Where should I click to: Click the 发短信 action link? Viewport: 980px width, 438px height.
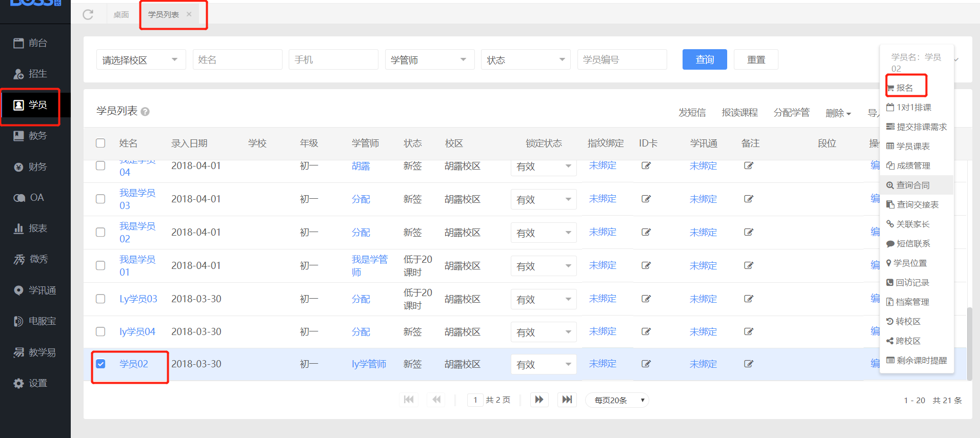pyautogui.click(x=692, y=112)
